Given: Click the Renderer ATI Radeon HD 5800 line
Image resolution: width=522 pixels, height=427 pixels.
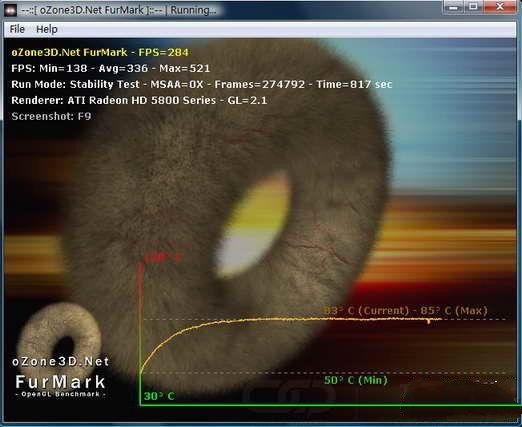Looking at the screenshot, I should [139, 100].
